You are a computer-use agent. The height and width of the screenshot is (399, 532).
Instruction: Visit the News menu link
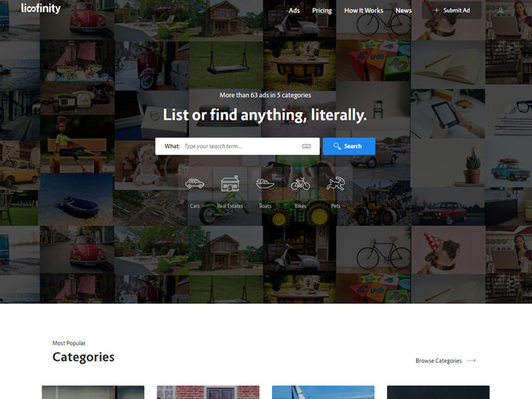404,11
